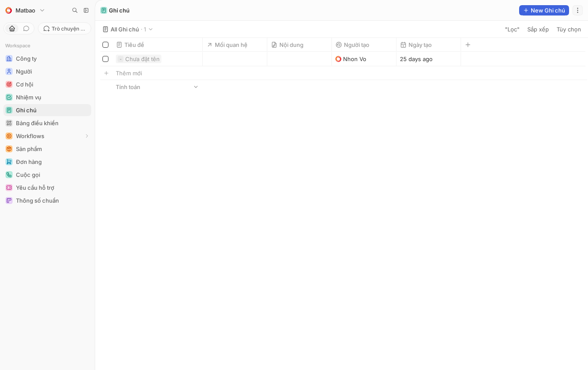588x370 pixels.
Task: Click the Cơ hội target icon
Action: 9,84
